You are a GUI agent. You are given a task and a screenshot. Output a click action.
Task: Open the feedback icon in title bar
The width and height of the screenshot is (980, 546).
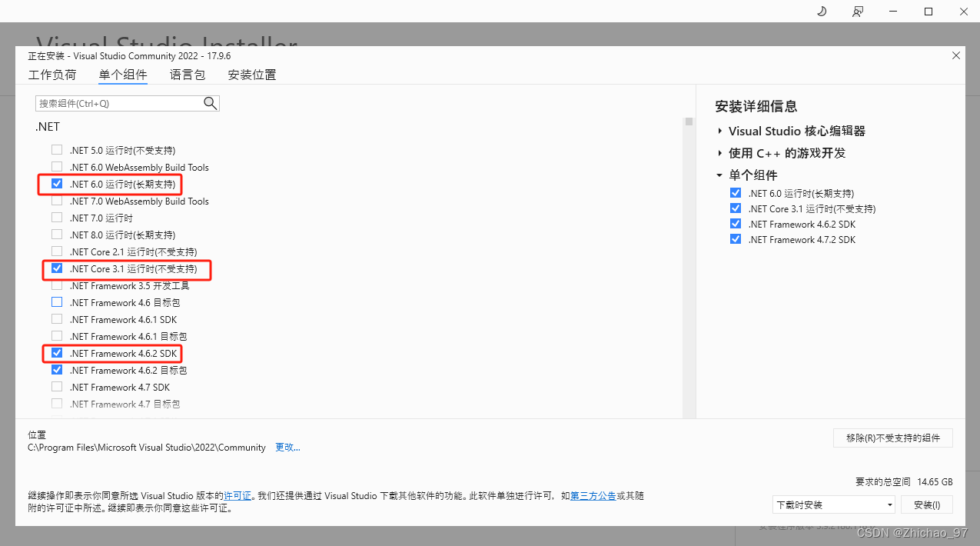(x=857, y=12)
